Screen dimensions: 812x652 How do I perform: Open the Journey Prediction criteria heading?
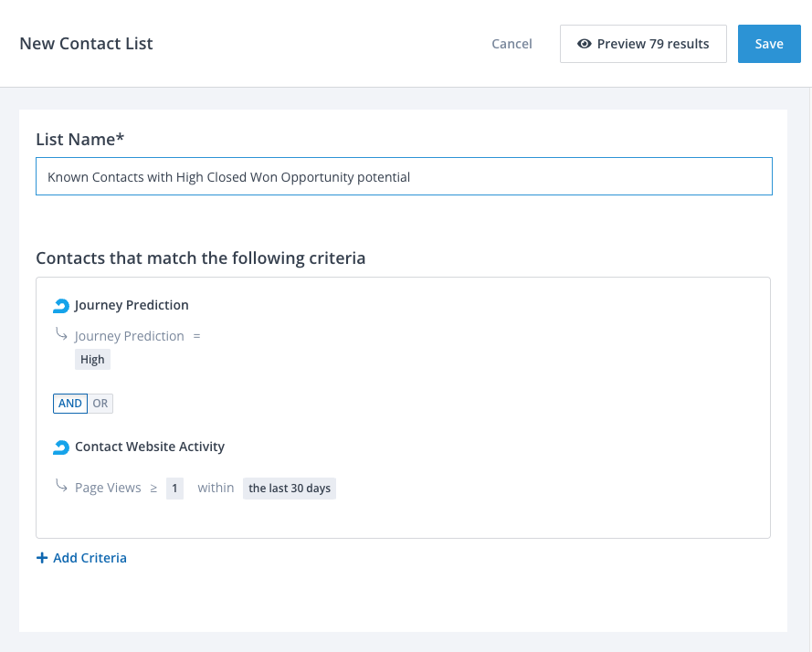click(x=132, y=305)
